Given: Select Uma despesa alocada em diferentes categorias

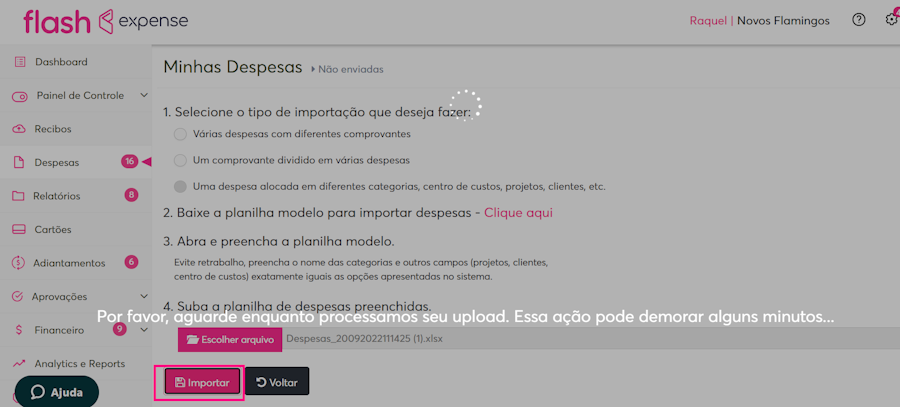Looking at the screenshot, I should [x=180, y=187].
